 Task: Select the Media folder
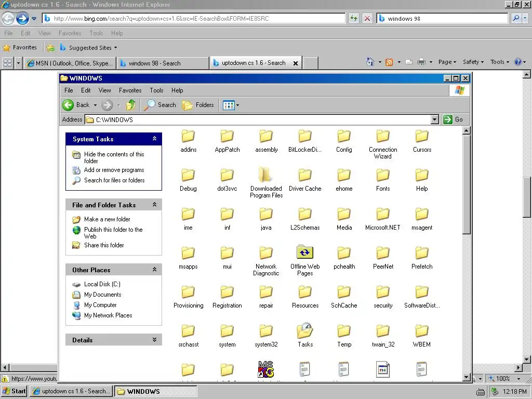pyautogui.click(x=344, y=219)
